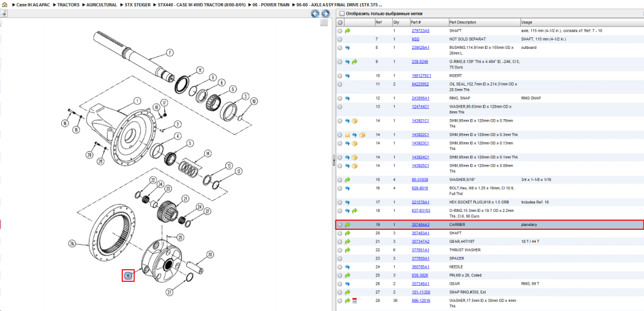This screenshot has height=311, width=644.
Task: Click blue arrow icon in 143924C1 row
Action: tap(348, 157)
